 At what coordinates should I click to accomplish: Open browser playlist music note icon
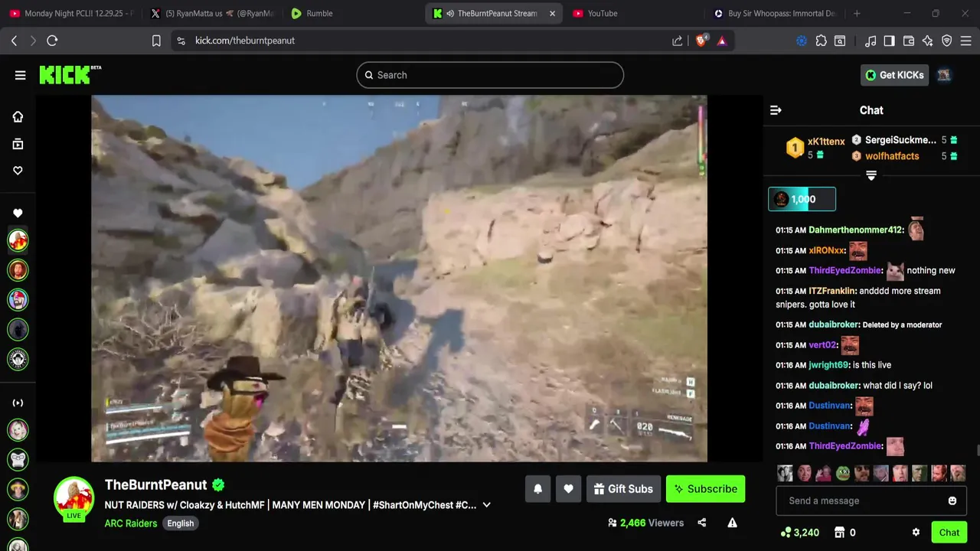tap(871, 41)
